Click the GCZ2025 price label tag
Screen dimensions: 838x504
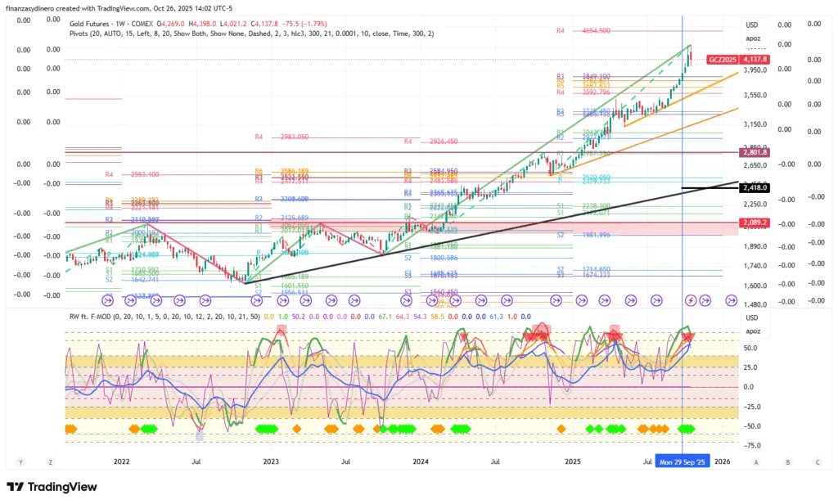coord(721,60)
